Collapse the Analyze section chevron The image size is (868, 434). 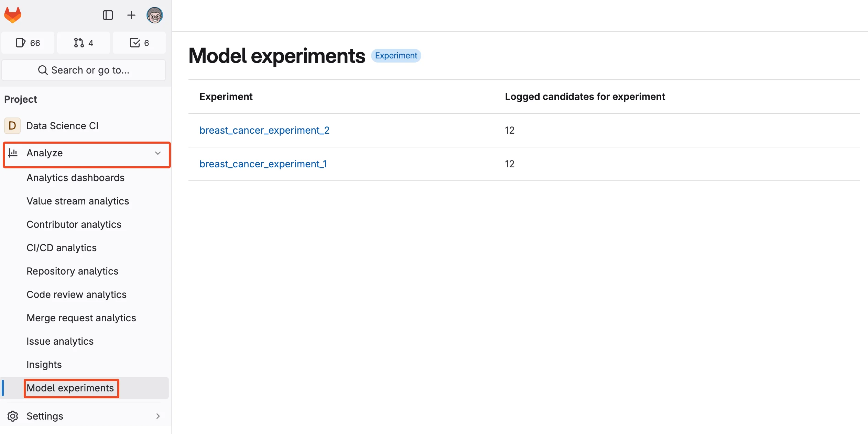coord(158,153)
